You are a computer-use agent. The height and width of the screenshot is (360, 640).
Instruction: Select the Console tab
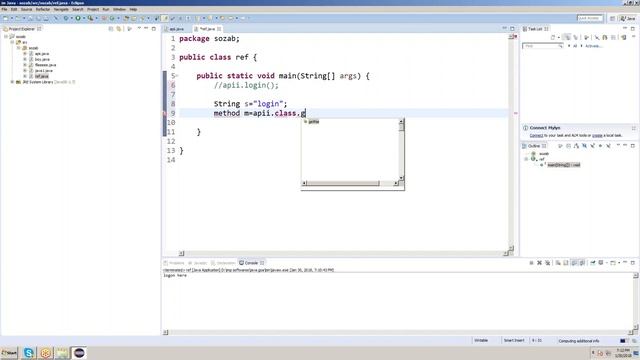[251, 263]
